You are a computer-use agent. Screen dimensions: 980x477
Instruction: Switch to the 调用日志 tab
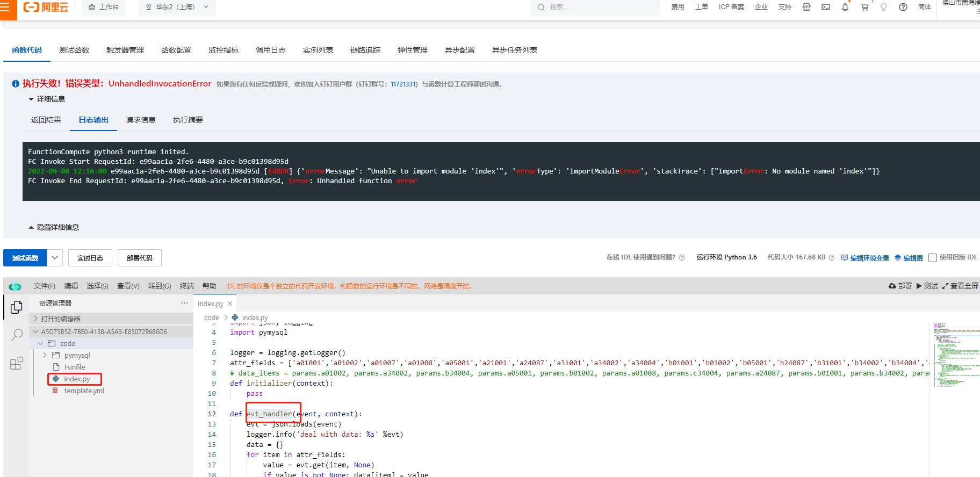point(271,50)
